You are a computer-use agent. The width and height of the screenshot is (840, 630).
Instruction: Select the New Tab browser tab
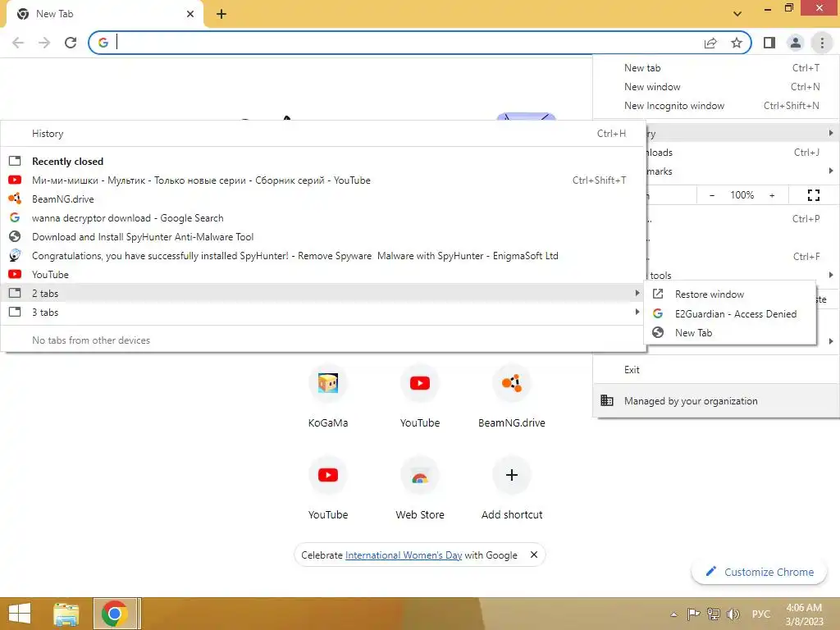pos(104,14)
